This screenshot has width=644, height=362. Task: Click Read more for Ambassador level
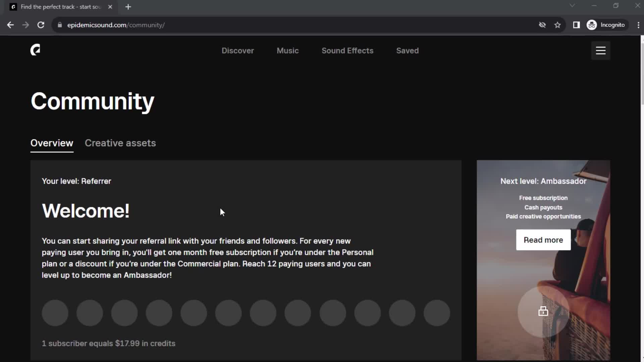pyautogui.click(x=543, y=240)
